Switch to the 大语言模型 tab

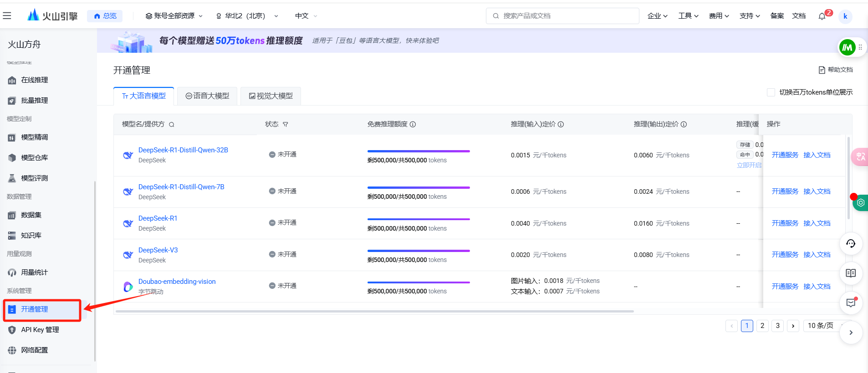(144, 96)
